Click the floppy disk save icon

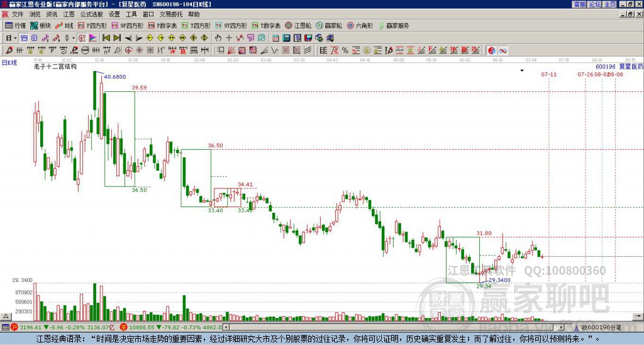pyautogui.click(x=308, y=38)
